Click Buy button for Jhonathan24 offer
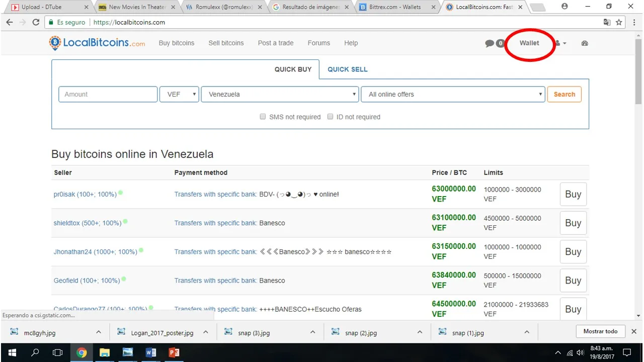This screenshot has height=362, width=644. coord(573,251)
